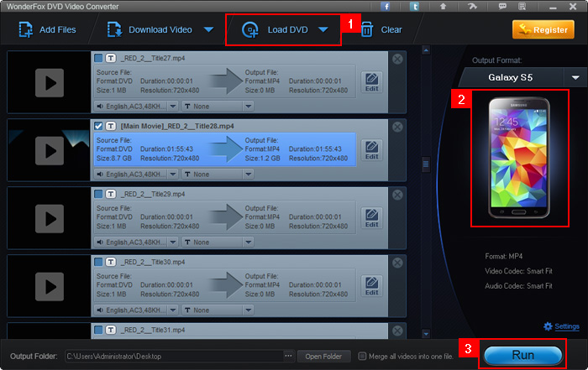Open Settings with the gear link
588x370 pixels.
coord(561,326)
